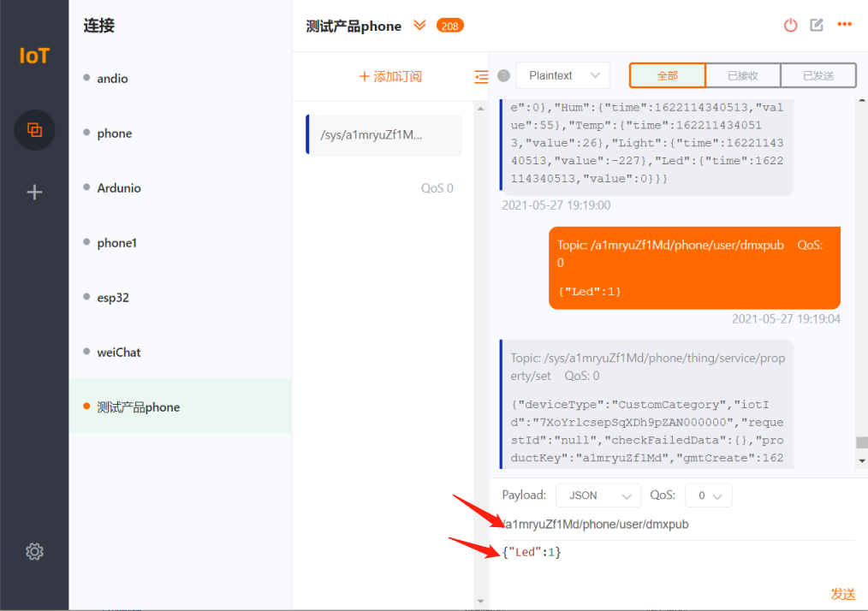This screenshot has height=611, width=868.
Task: Click the orange sent message bubble
Action: pyautogui.click(x=694, y=268)
